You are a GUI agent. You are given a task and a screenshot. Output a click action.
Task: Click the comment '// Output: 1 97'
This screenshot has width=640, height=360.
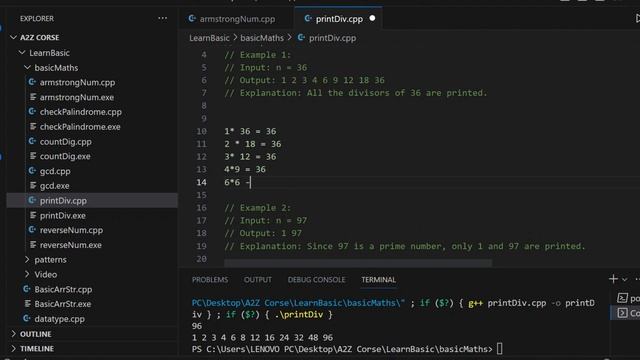pos(263,233)
